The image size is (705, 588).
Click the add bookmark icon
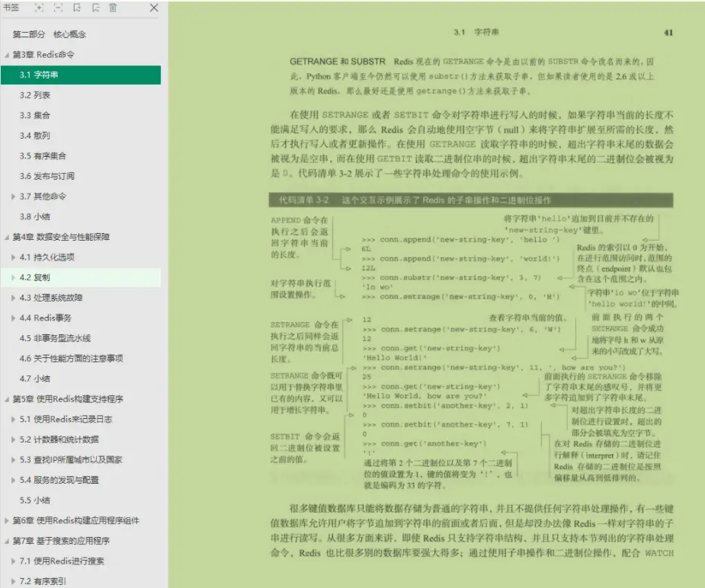coord(77,8)
